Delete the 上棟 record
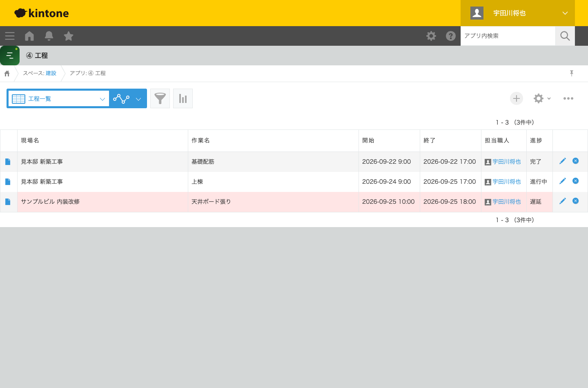Viewport: 588px width, 388px height. coord(576,181)
